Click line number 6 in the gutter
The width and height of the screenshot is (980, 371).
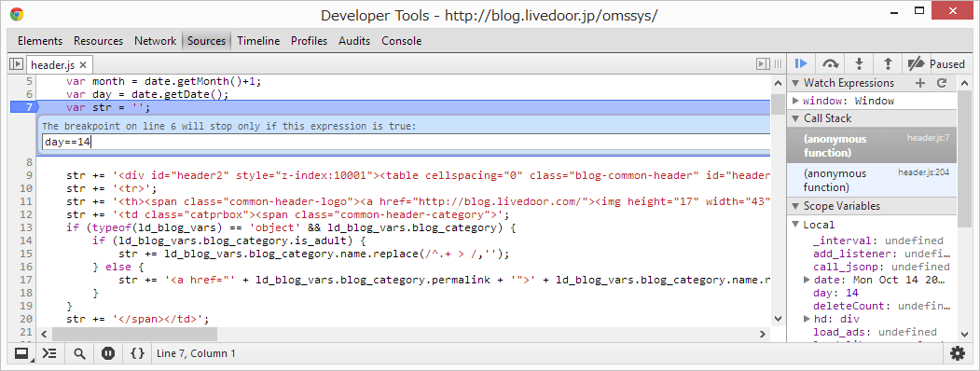[x=29, y=94]
